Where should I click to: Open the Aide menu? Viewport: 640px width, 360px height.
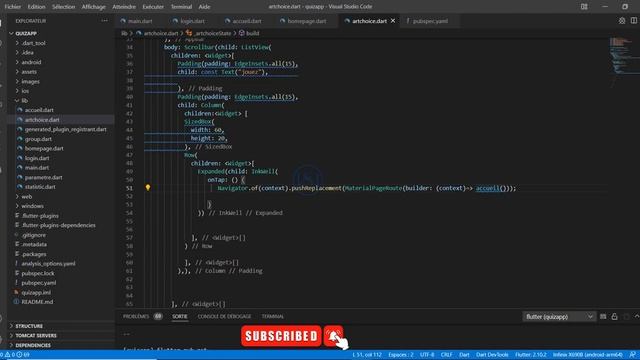[x=204, y=7]
